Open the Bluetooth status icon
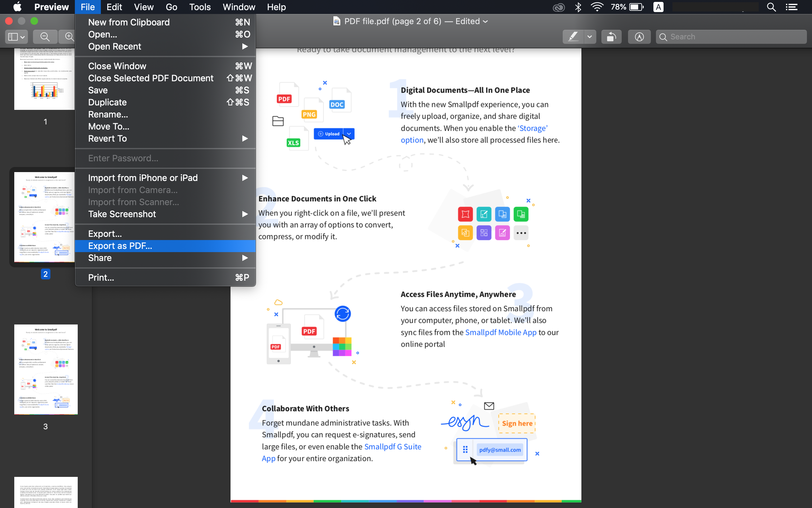Viewport: 812px width, 508px height. tap(578, 7)
